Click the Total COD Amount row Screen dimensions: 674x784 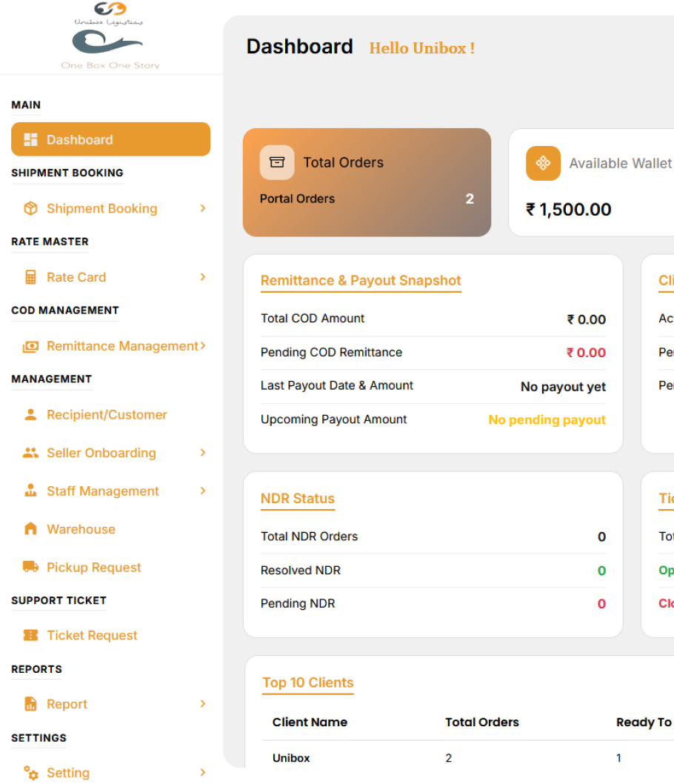point(433,319)
